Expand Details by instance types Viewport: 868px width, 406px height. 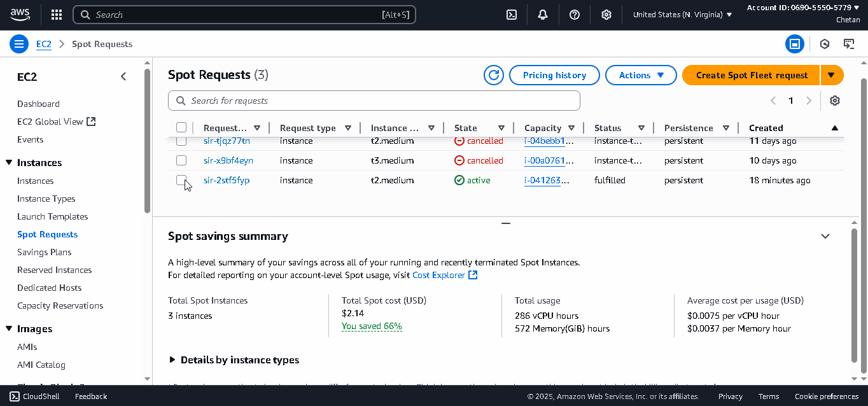click(234, 360)
